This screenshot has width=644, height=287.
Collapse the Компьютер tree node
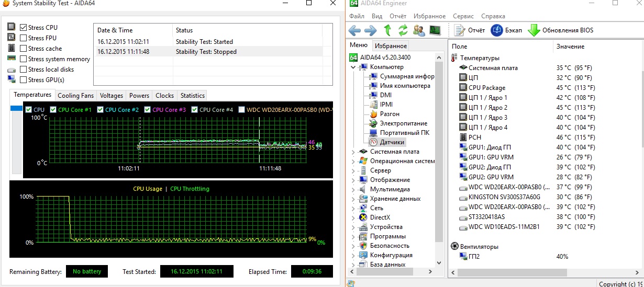(353, 67)
